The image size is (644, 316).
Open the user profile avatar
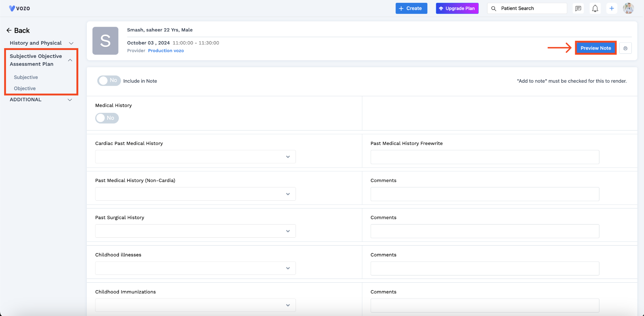[628, 8]
